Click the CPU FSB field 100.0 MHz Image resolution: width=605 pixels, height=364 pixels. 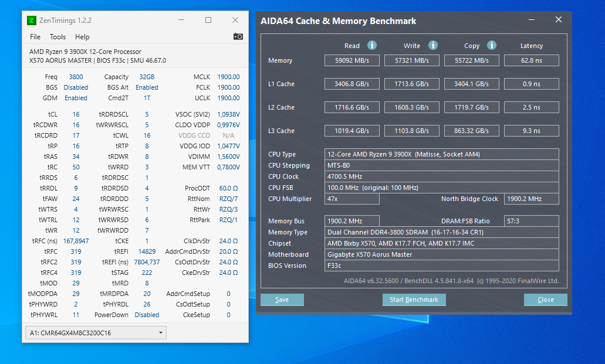coord(442,188)
